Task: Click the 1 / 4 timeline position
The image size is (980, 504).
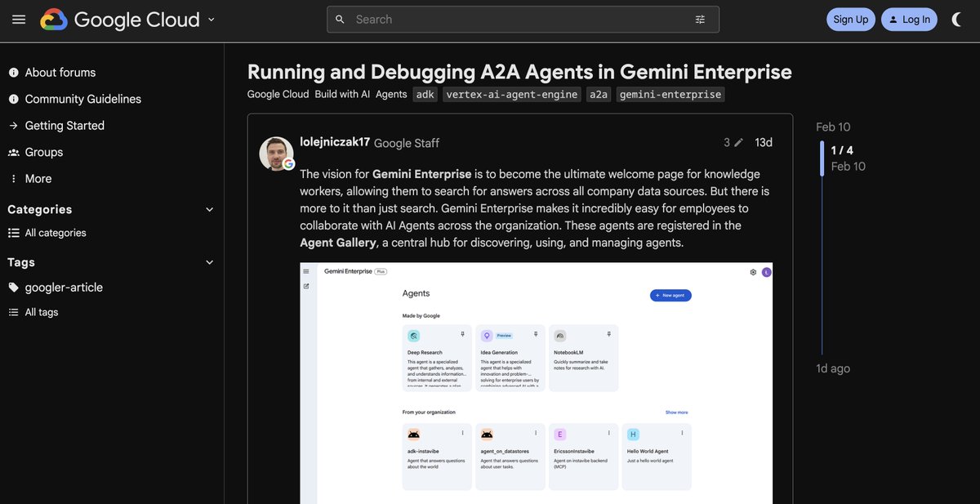Action: 842,150
